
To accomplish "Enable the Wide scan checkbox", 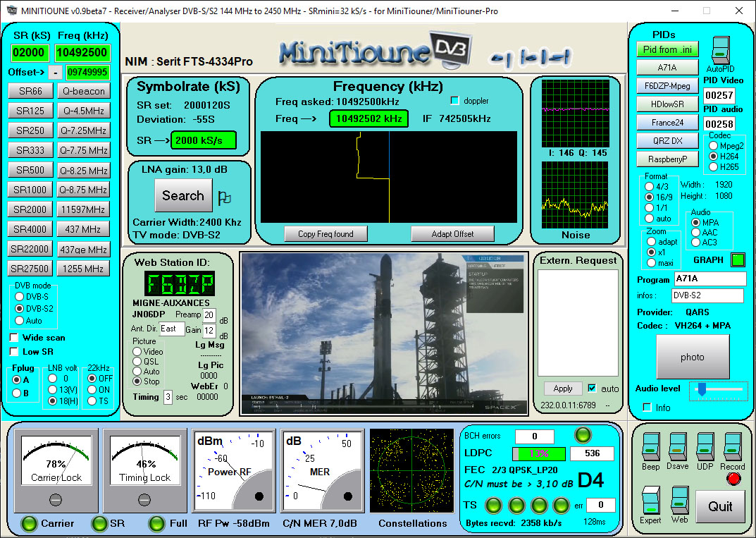I will click(x=14, y=338).
